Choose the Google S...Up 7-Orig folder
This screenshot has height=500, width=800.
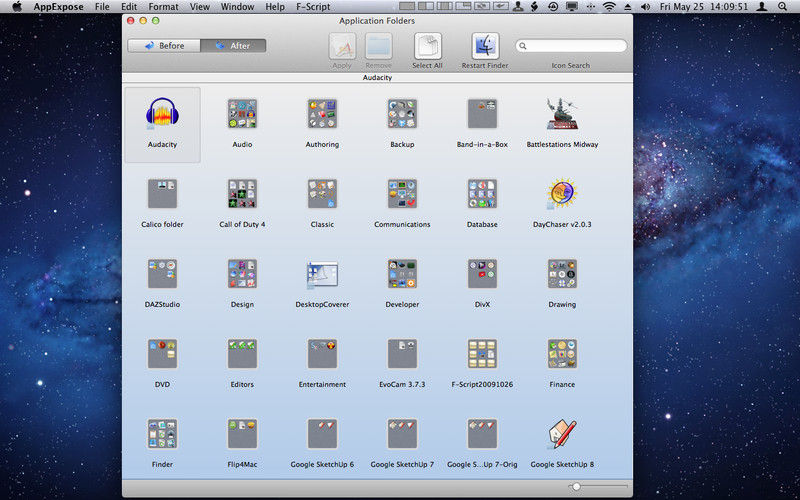pos(482,434)
